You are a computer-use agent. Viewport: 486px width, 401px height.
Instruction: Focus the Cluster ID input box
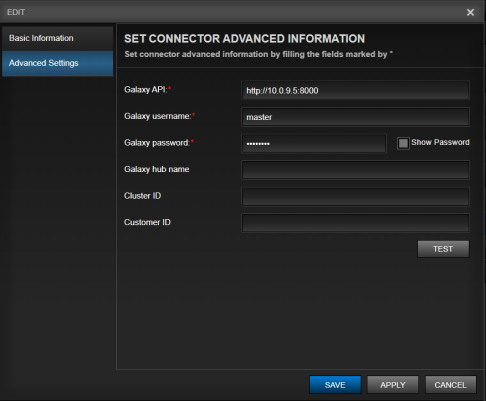[355, 197]
